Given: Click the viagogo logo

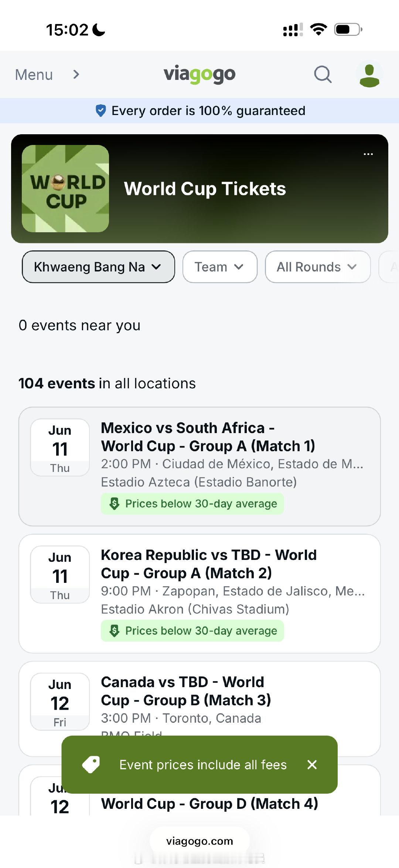Looking at the screenshot, I should 199,74.
